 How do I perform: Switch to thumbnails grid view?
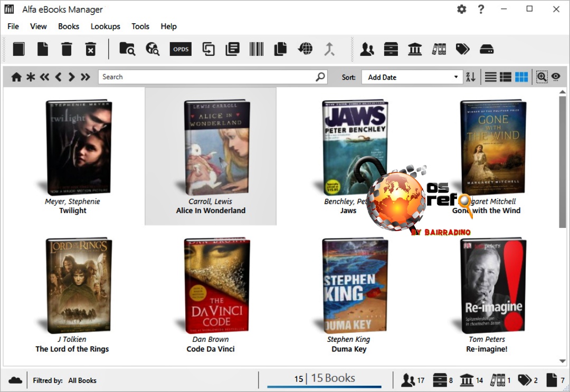pos(521,77)
